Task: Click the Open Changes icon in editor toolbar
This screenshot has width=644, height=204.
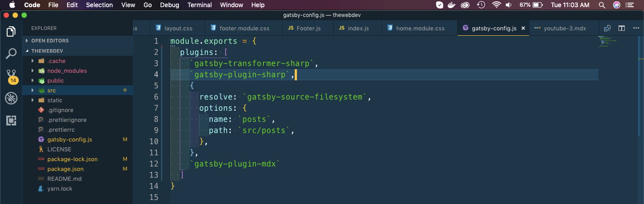Action: pyautogui.click(x=607, y=28)
